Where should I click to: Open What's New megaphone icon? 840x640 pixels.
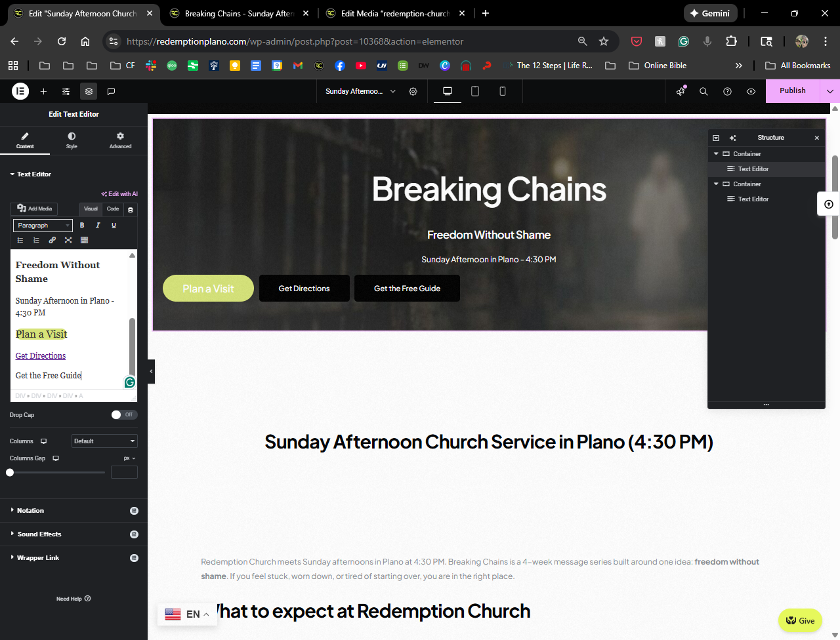[681, 91]
